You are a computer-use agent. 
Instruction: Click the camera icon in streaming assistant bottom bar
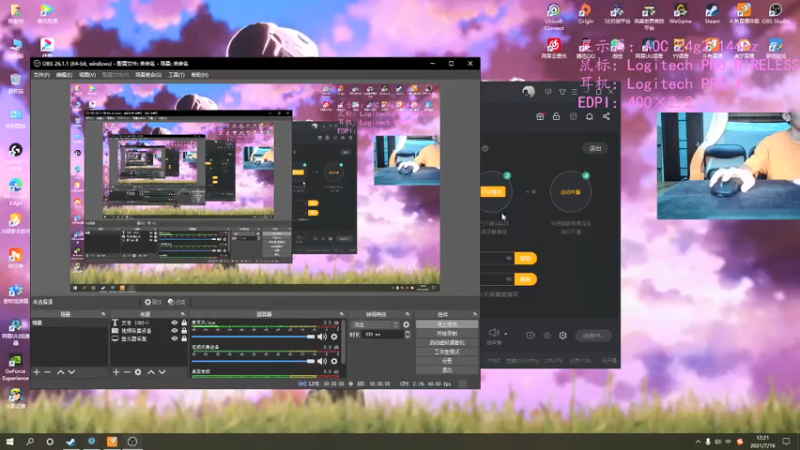[531, 336]
